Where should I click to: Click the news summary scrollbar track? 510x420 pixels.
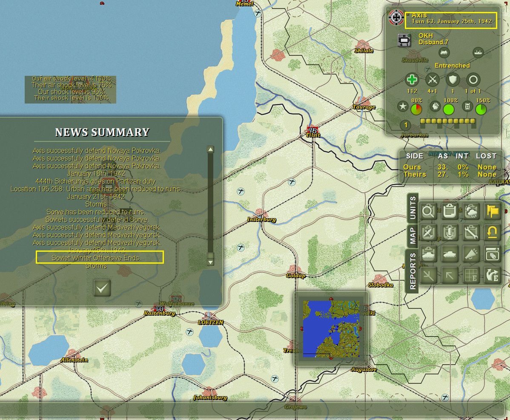click(x=210, y=203)
